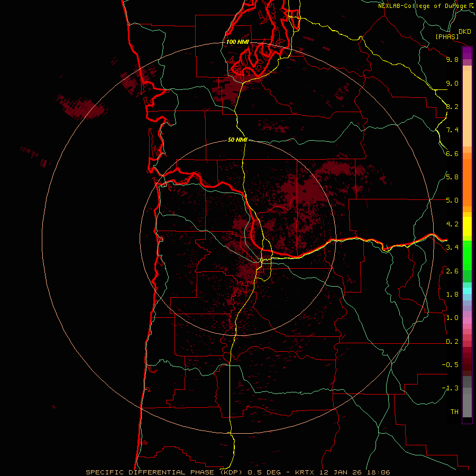This screenshot has height=476, width=476.
Task: Click the 5.0 value on color scale
Action: pyautogui.click(x=452, y=200)
